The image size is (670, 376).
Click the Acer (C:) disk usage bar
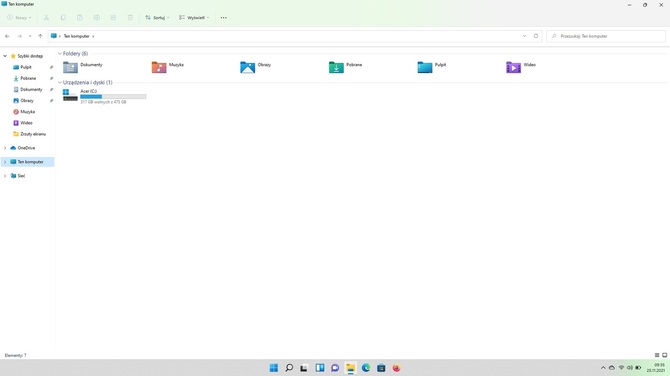tap(113, 97)
